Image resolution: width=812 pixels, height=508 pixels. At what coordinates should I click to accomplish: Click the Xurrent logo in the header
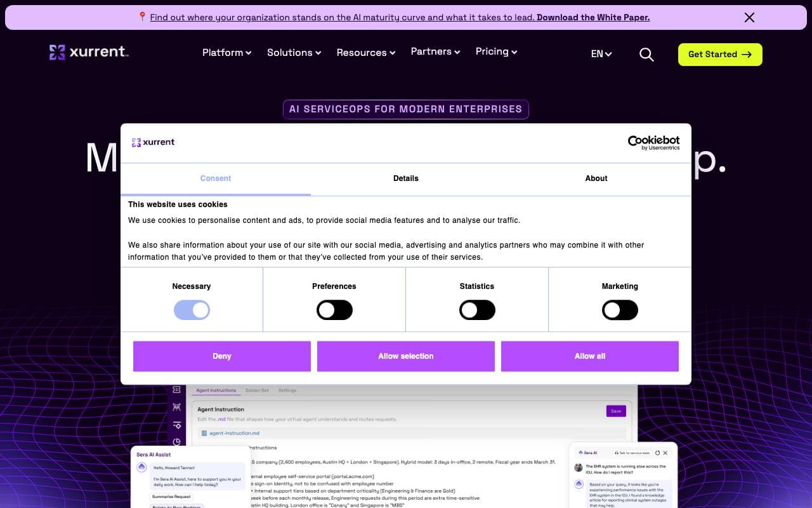coord(89,52)
